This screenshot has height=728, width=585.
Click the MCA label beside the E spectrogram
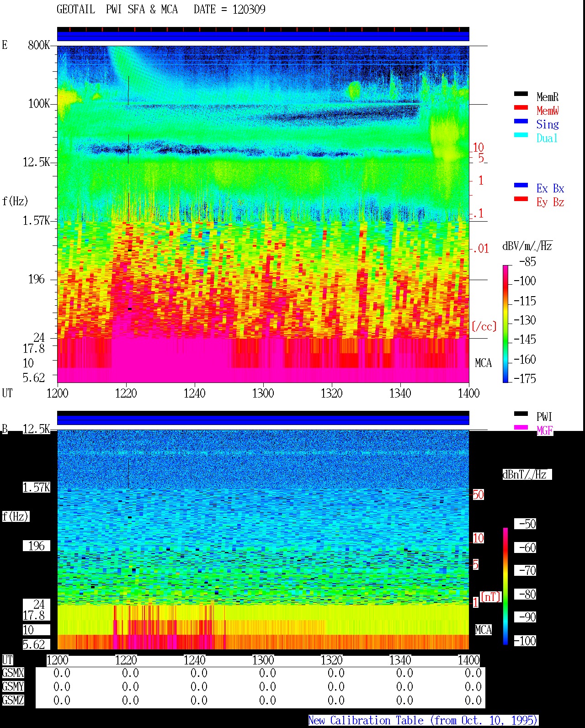(x=483, y=363)
